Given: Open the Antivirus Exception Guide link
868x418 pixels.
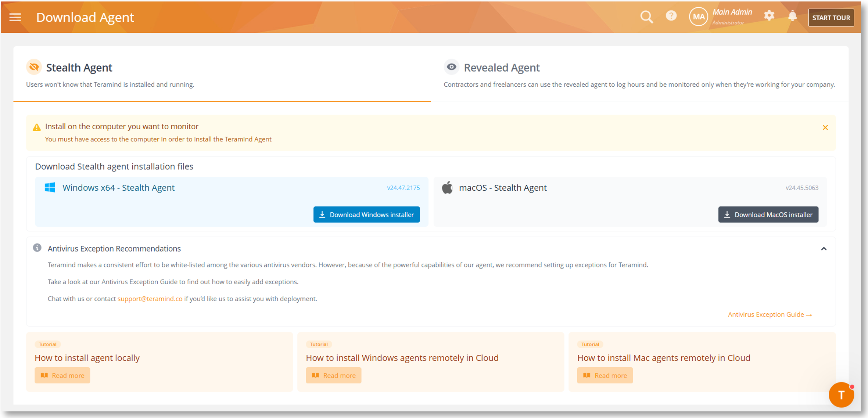Looking at the screenshot, I should coord(770,314).
